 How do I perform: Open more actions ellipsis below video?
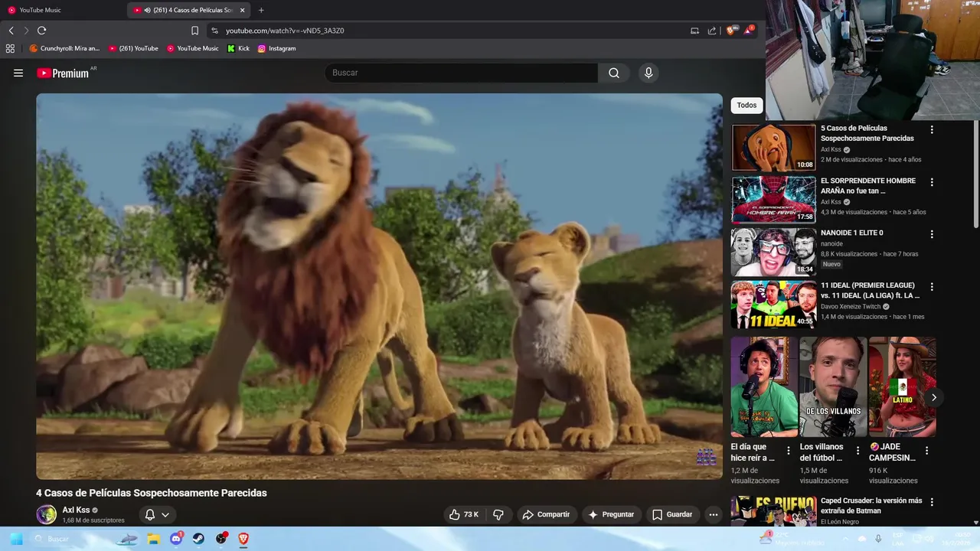pos(714,514)
